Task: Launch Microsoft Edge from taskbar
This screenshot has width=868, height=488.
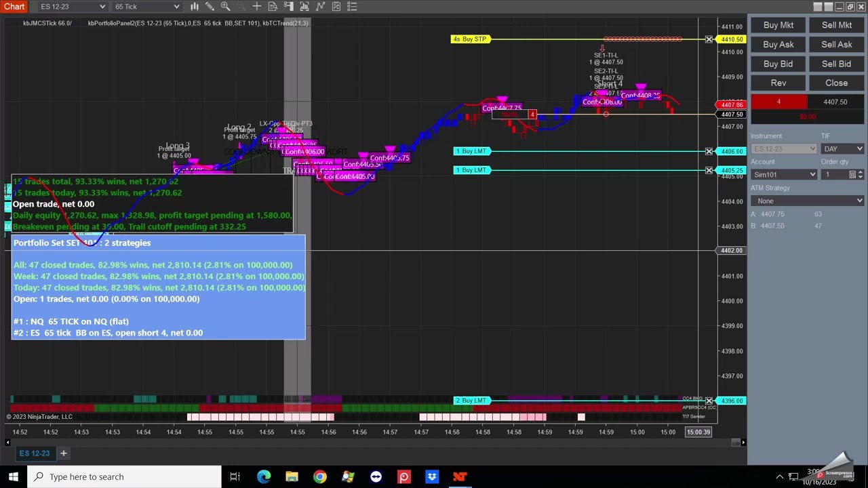Action: tap(263, 476)
